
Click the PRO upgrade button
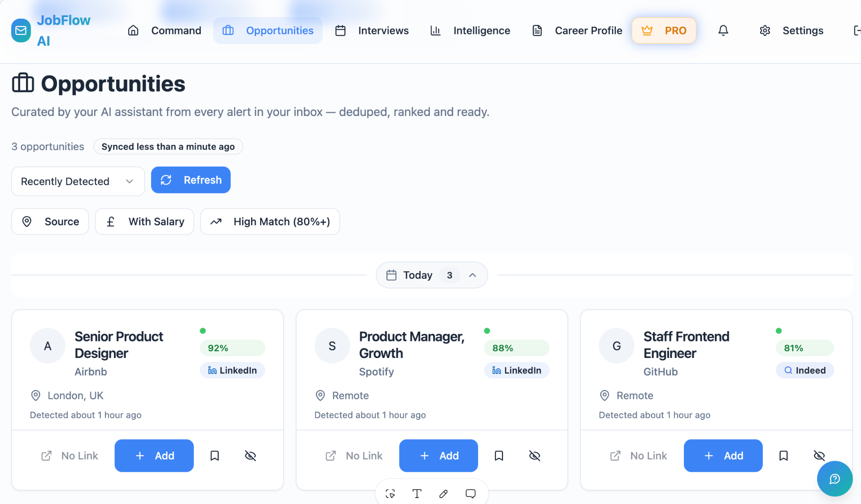(x=664, y=30)
